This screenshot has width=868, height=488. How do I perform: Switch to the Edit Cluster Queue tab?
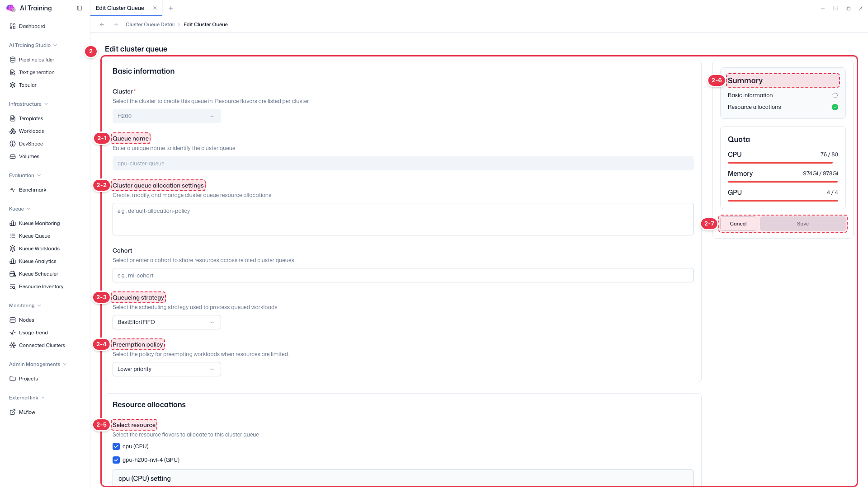pyautogui.click(x=120, y=8)
